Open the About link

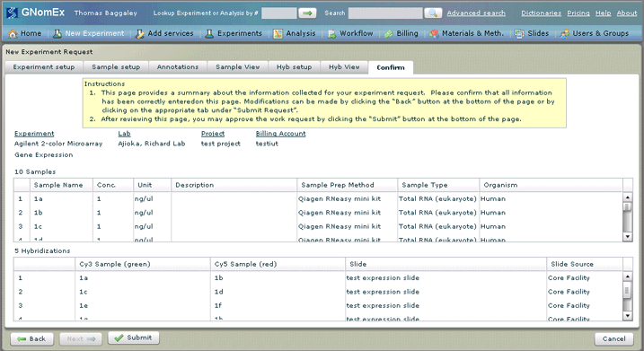(627, 13)
